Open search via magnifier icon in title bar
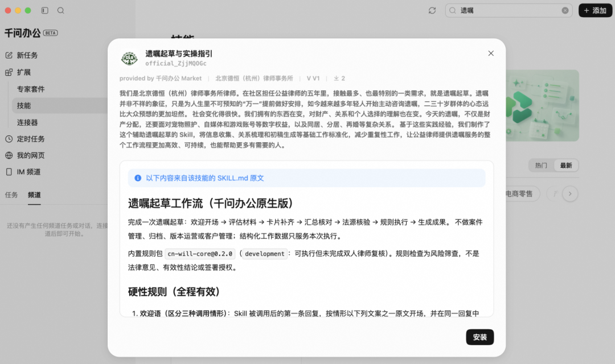615x364 pixels. [x=61, y=11]
